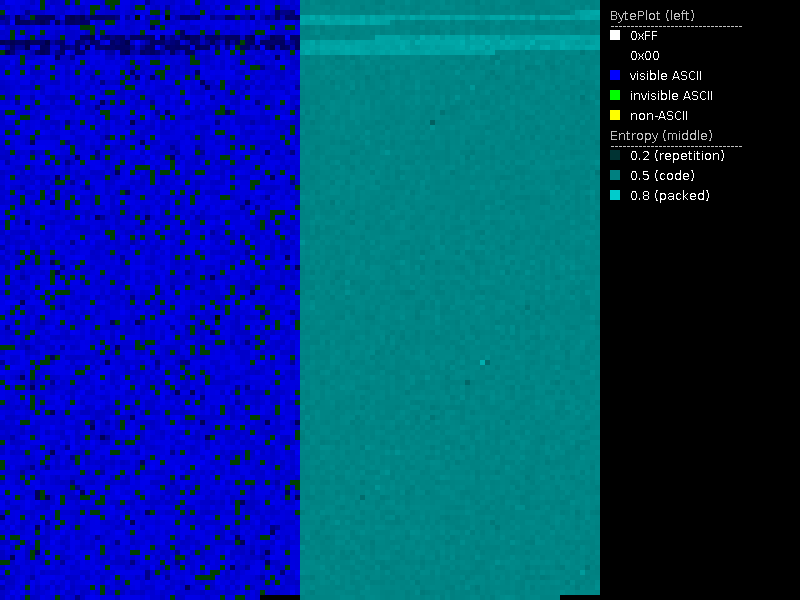Click the white 0xFF legend swatch
This screenshot has height=600, width=800.
click(x=615, y=35)
